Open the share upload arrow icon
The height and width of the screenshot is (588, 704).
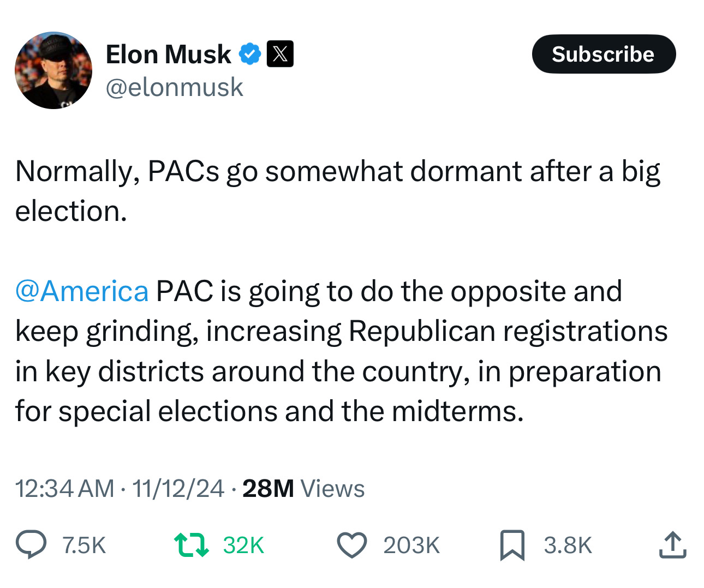point(672,545)
